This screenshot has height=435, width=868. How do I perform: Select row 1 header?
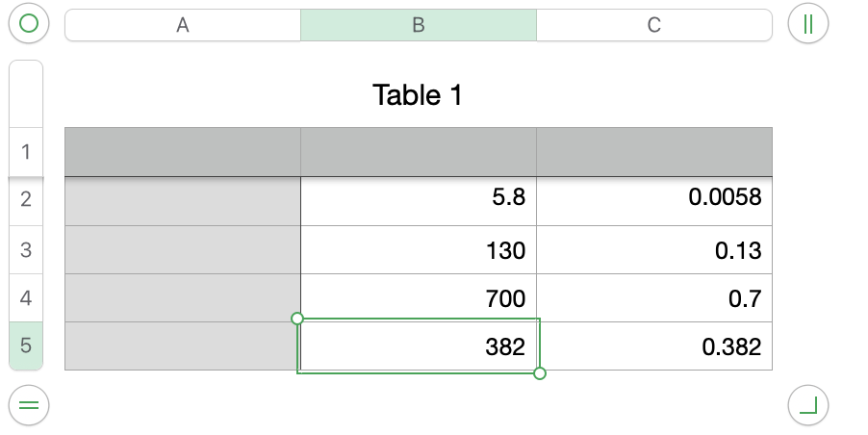click(x=26, y=152)
